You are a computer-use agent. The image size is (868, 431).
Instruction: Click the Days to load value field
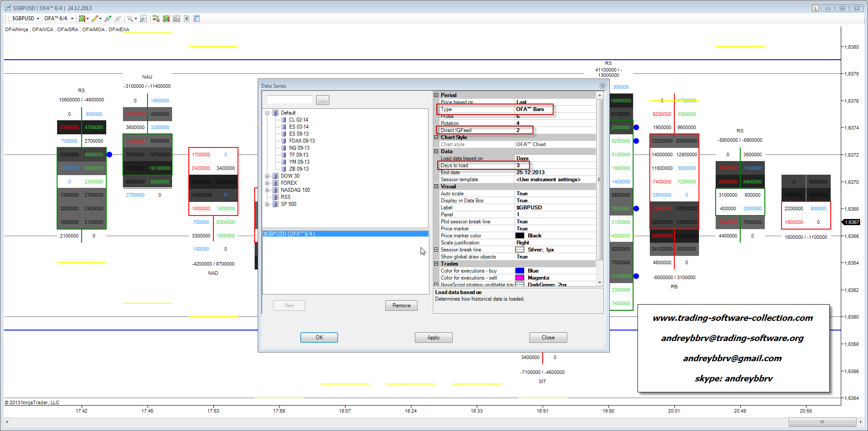[555, 165]
